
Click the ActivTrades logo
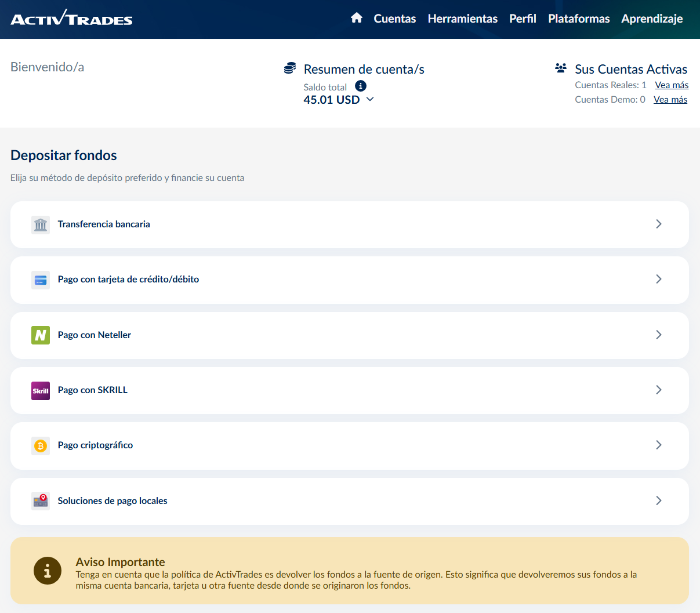tap(71, 19)
